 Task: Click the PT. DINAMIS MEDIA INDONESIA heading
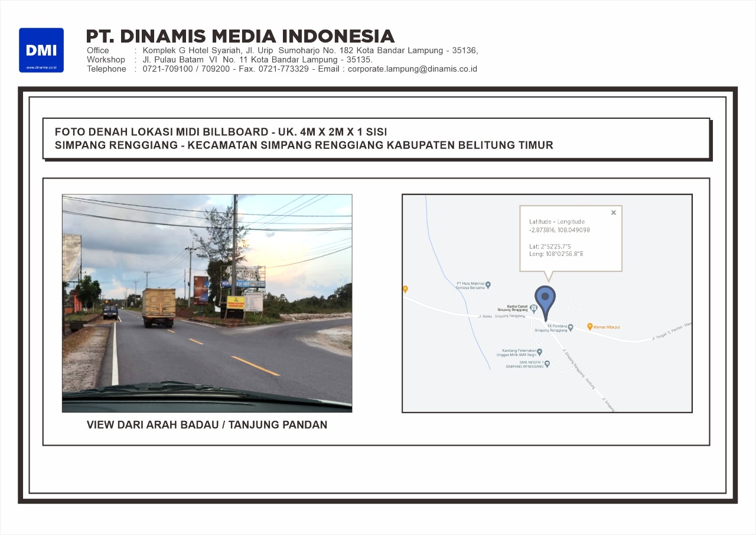[240, 36]
